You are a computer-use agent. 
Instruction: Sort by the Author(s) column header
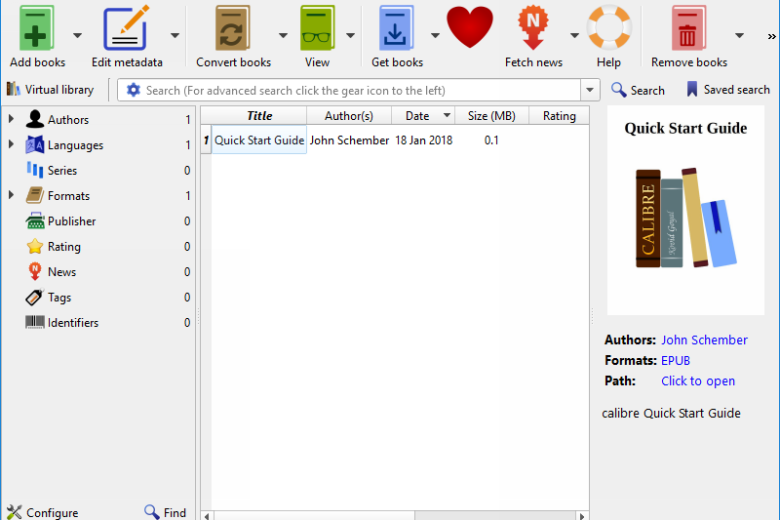coord(349,115)
